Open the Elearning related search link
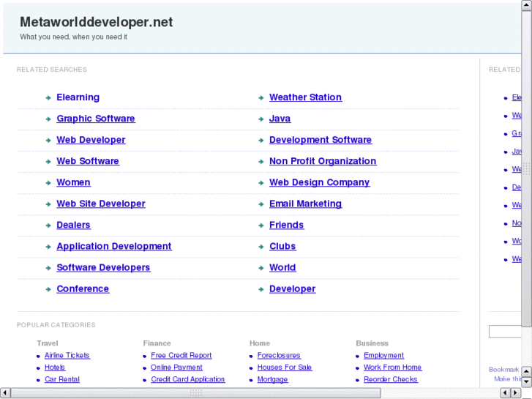 (78, 97)
